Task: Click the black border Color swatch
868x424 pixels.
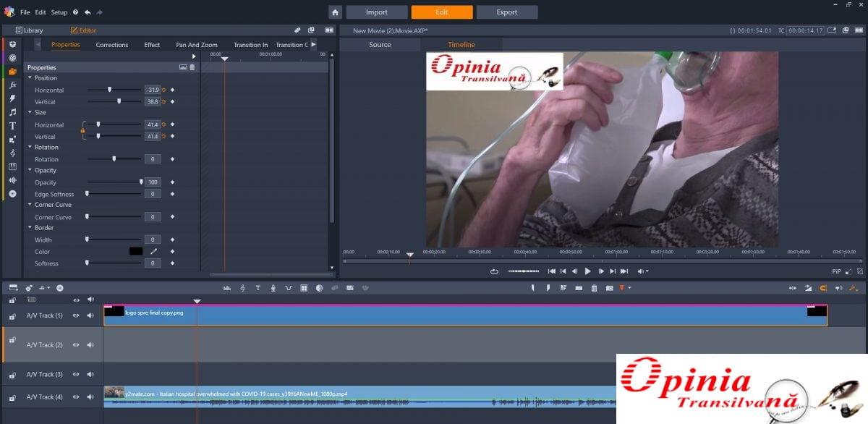Action: 135,251
